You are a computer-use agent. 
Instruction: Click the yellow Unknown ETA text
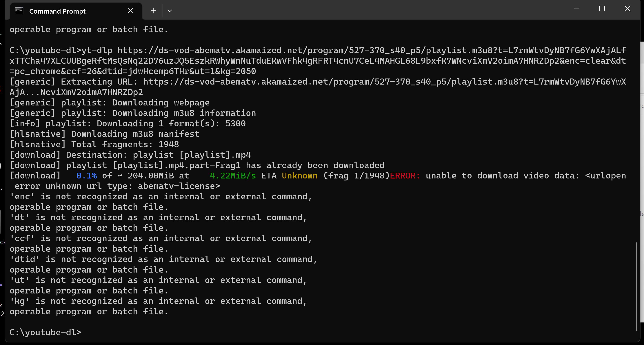[x=299, y=176]
